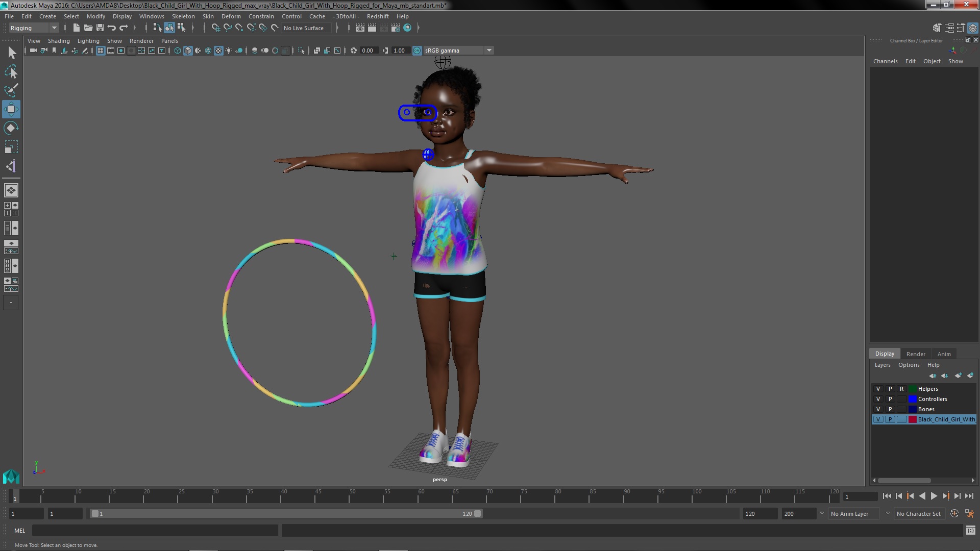This screenshot has width=980, height=551.
Task: Activate the Lasso select tool
Action: [x=11, y=71]
